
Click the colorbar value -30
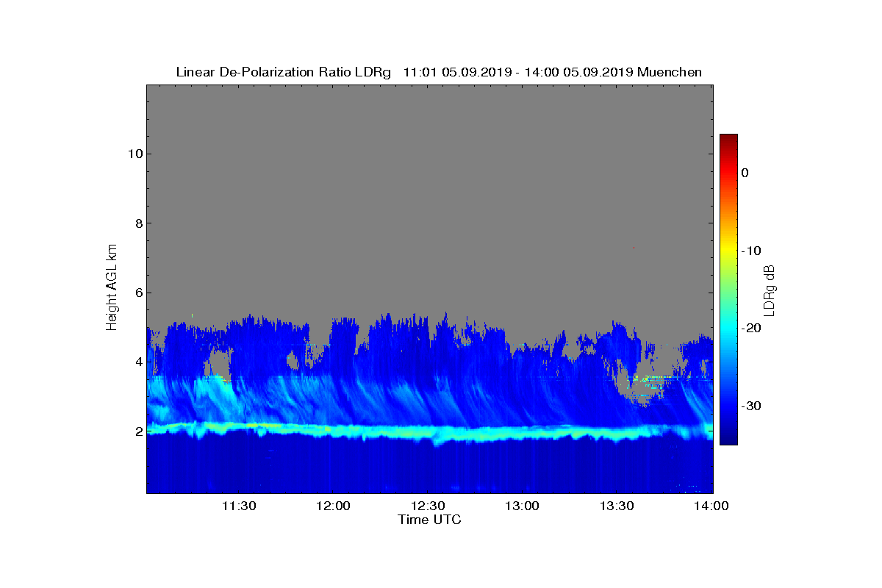(x=750, y=406)
